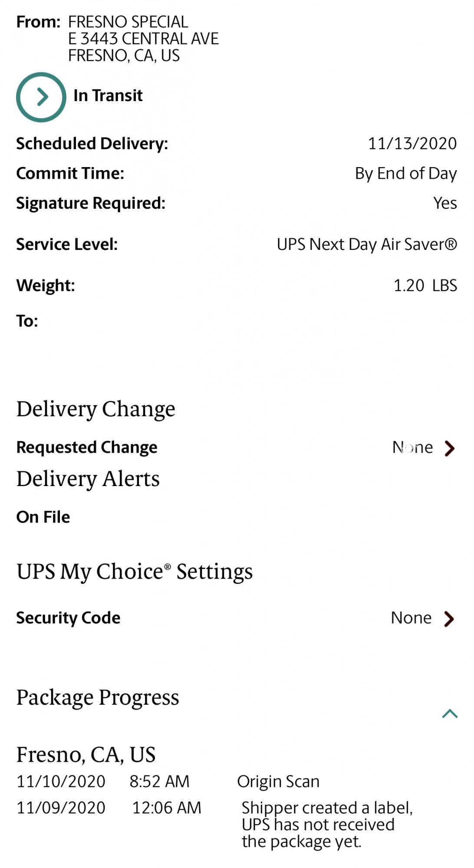This screenshot has width=474, height=868.
Task: Click the Package Progress heading
Action: (x=98, y=697)
